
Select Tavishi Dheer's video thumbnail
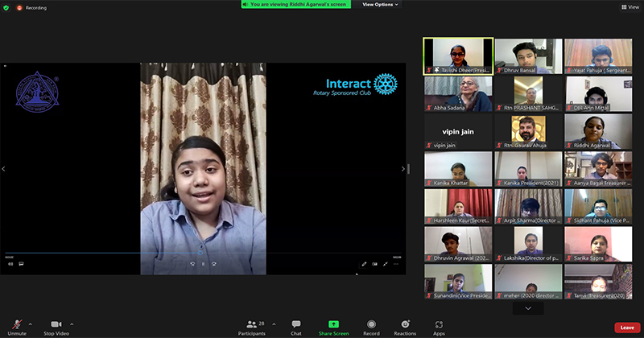click(x=458, y=56)
